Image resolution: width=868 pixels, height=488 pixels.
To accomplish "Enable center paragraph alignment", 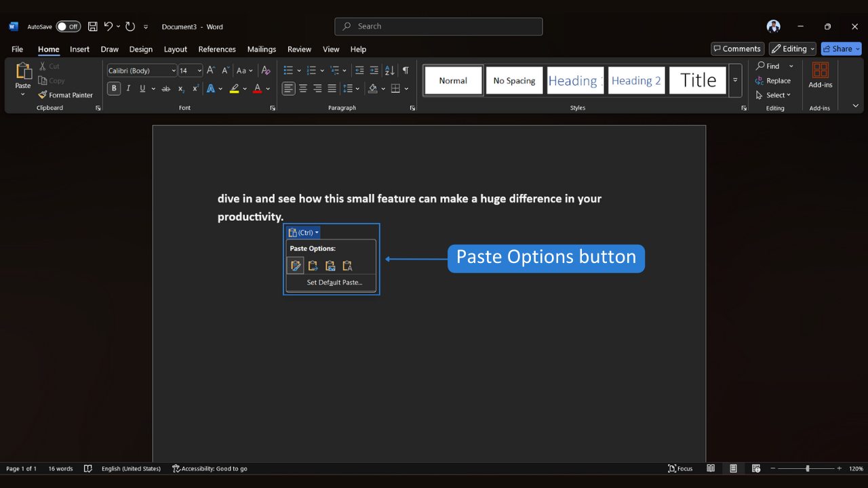I will pyautogui.click(x=303, y=88).
